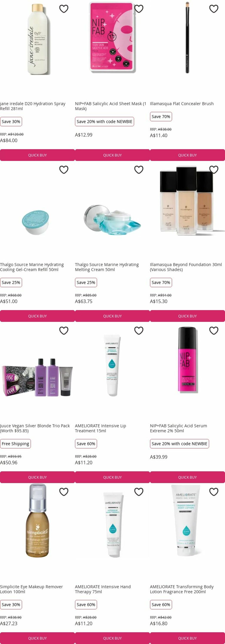225x644 pixels.
Task: View NIP+FAB sheet mask product image
Action: (112, 38)
